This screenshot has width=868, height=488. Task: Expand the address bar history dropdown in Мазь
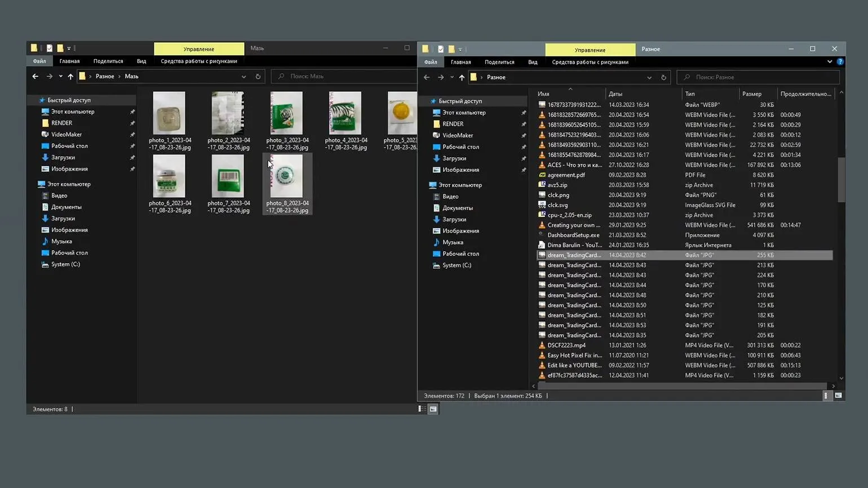pos(243,76)
